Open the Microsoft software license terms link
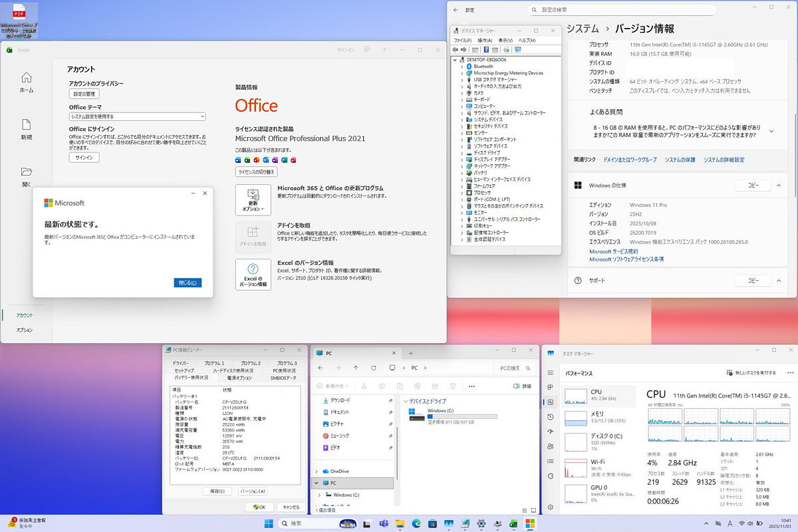This screenshot has width=798, height=532. (x=626, y=259)
